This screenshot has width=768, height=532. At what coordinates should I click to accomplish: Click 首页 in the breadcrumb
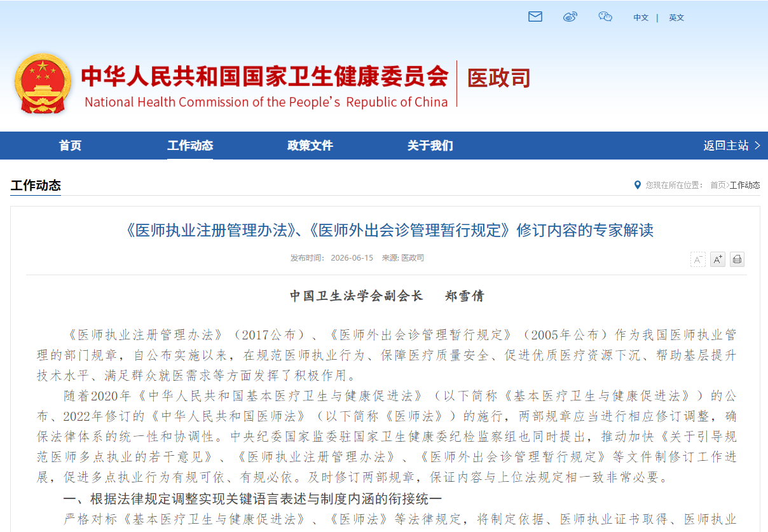click(x=718, y=185)
